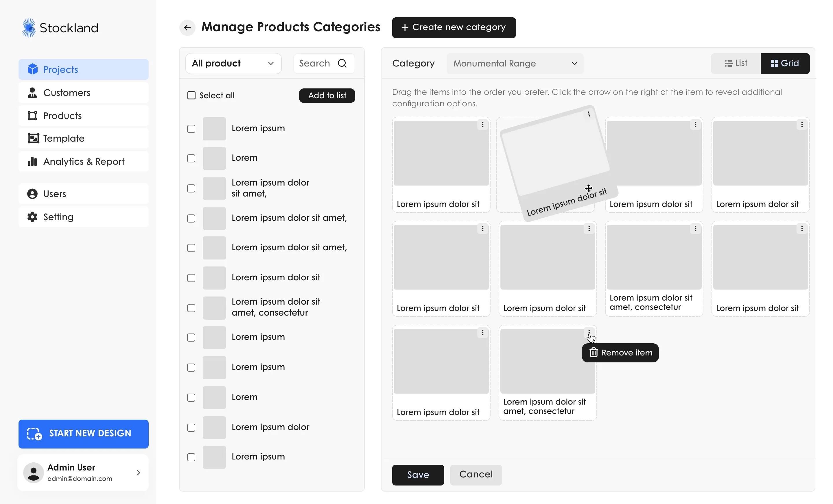
Task: Switch to List view
Action: click(736, 63)
